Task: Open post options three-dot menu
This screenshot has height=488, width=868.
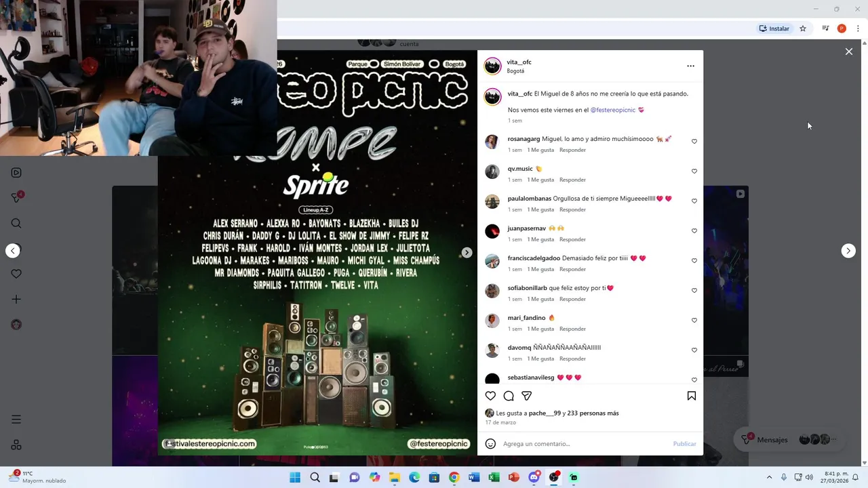Action: (690, 66)
